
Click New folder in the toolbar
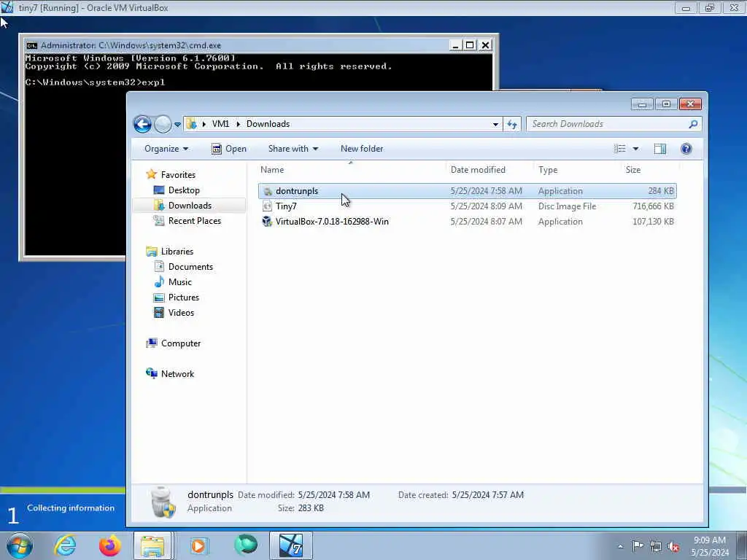(x=362, y=149)
